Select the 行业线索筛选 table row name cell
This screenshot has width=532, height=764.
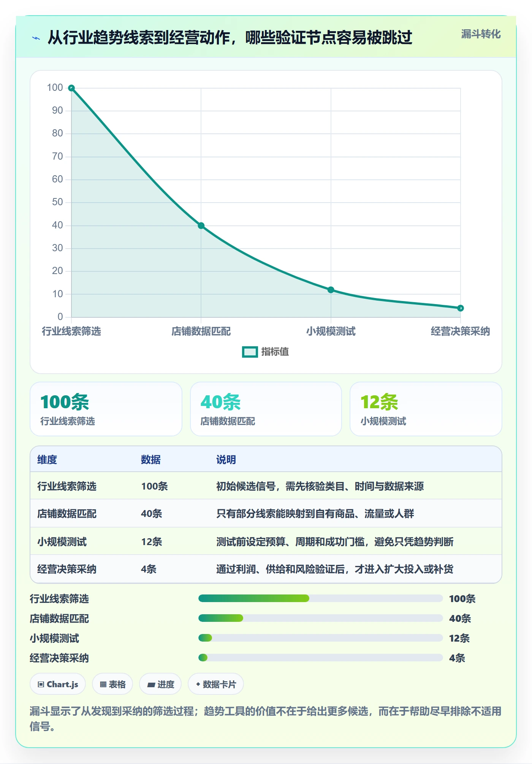67,486
